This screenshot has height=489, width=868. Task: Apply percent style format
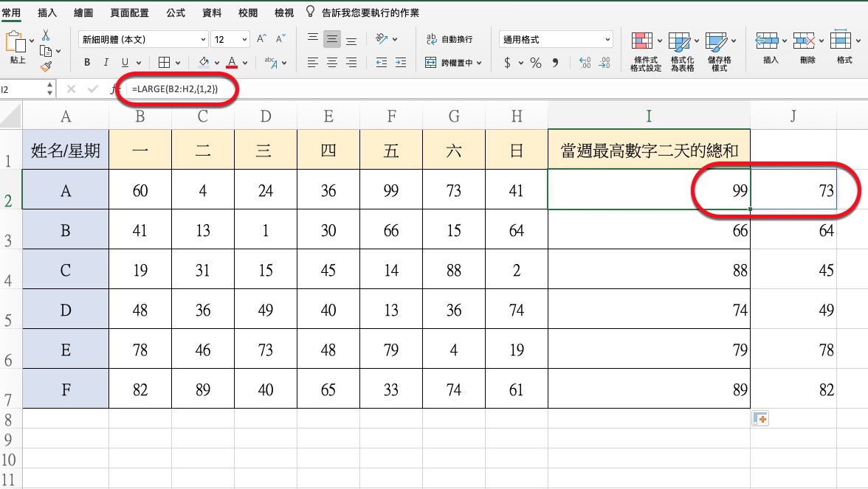click(x=535, y=63)
